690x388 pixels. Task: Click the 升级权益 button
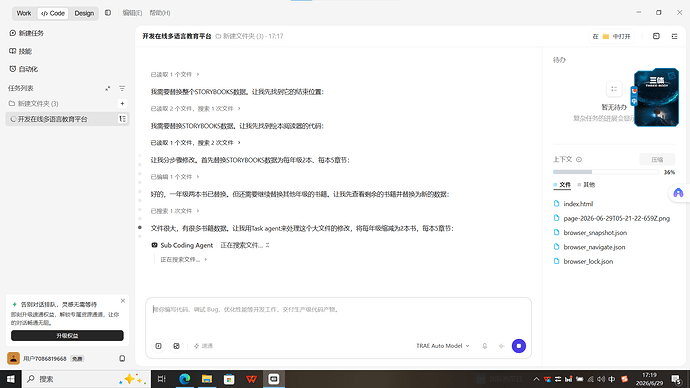click(67, 335)
